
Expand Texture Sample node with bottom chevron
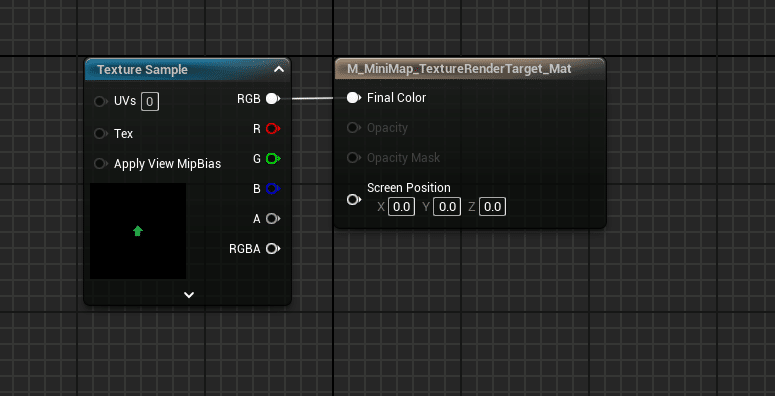click(189, 295)
